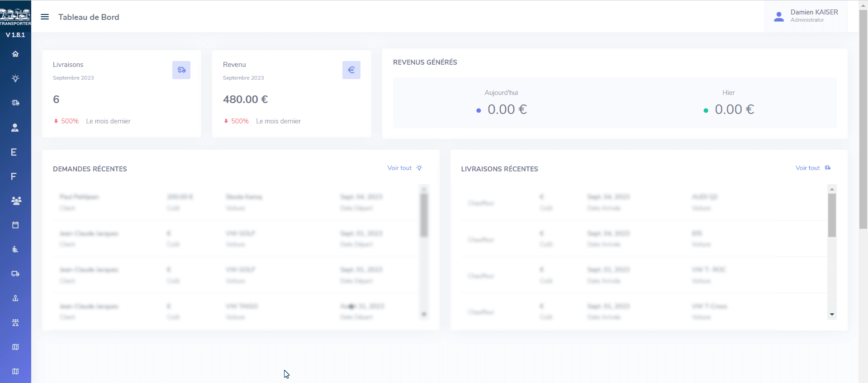Screen dimensions: 868x383
Task: Click the wheelchair icon in sidebar
Action: tap(15, 250)
